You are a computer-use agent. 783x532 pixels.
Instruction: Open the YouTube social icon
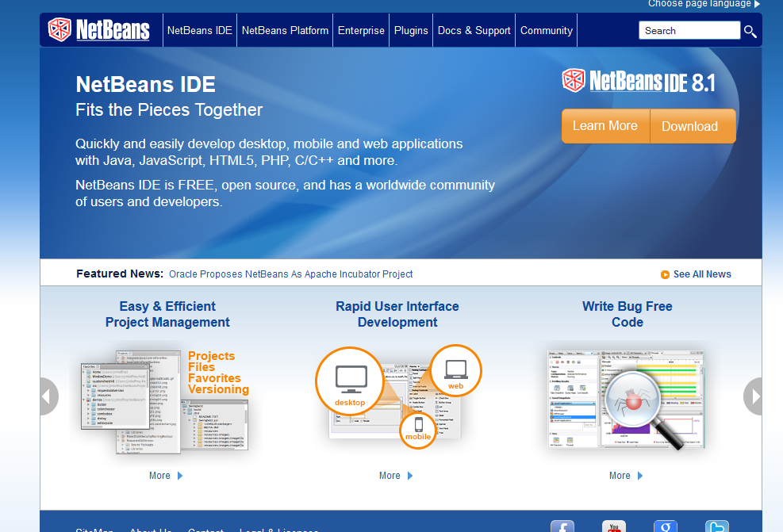[614, 526]
